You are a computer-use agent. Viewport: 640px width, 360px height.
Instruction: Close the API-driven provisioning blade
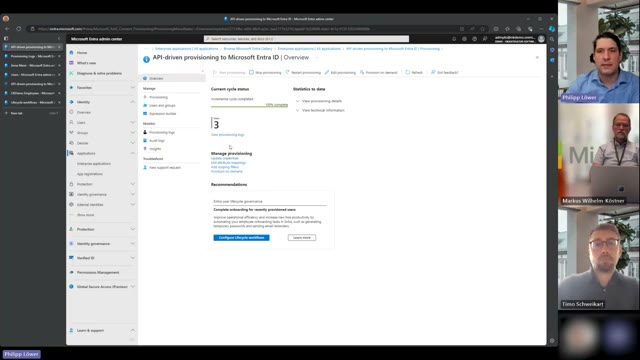click(x=537, y=58)
